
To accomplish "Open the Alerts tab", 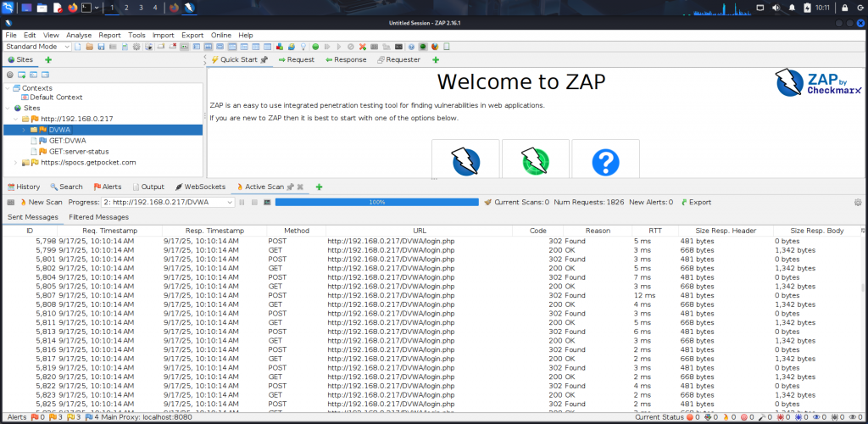I will click(108, 187).
